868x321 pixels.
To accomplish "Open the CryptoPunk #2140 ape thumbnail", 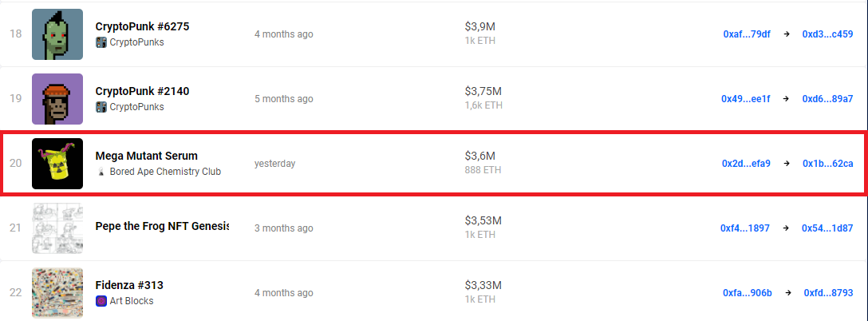I will click(57, 99).
